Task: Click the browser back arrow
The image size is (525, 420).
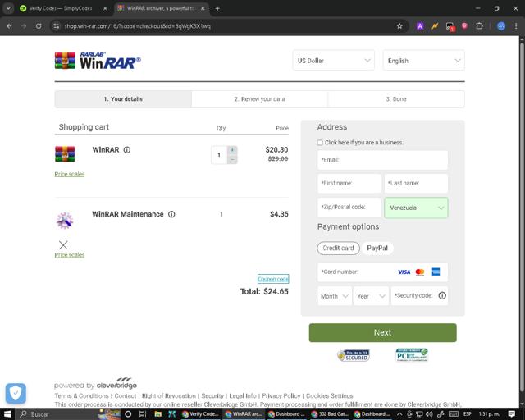Action: (9, 26)
